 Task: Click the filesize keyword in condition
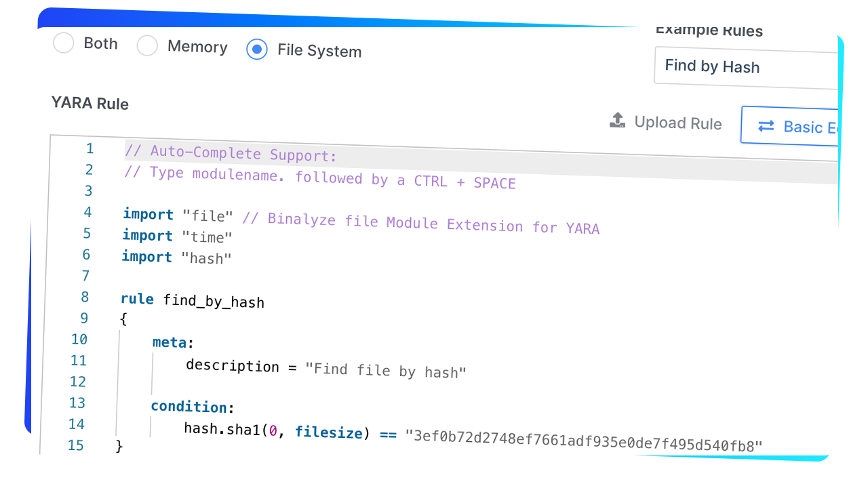329,432
